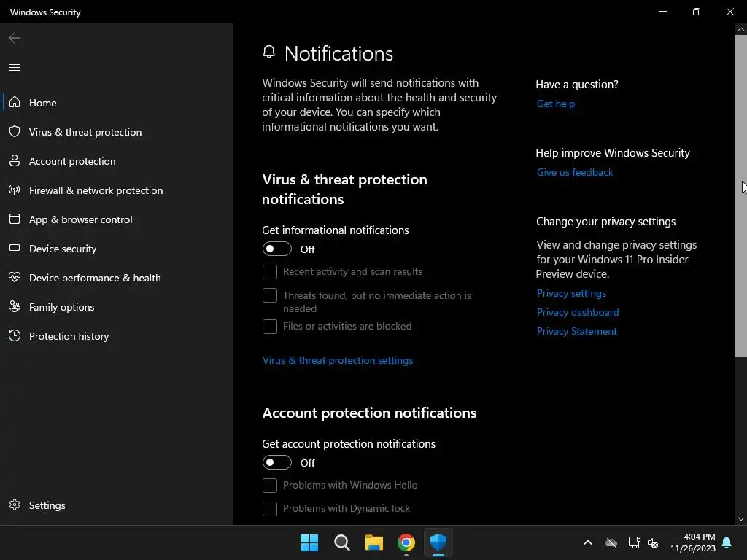Viewport: 747px width, 560px height.
Task: Open Privacy dashboard link
Action: pyautogui.click(x=578, y=312)
